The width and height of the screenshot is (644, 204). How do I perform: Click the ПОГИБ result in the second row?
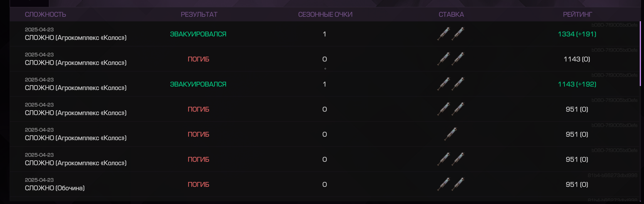point(198,59)
